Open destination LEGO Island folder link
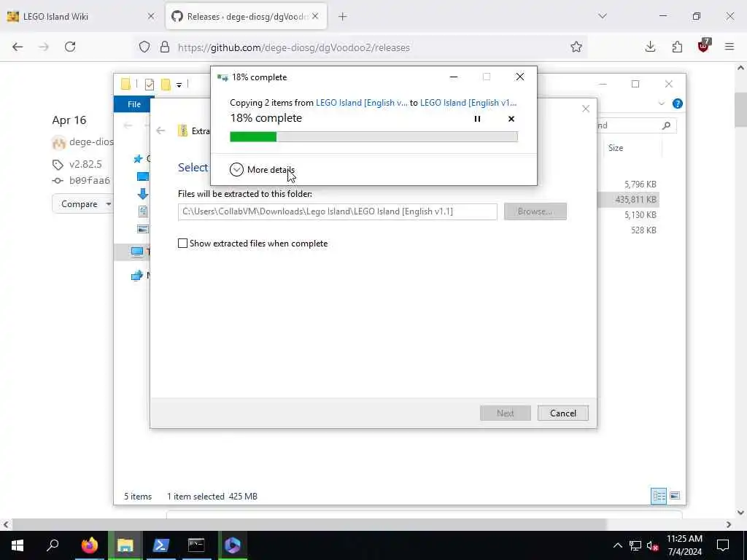The image size is (747, 560). coord(468,103)
